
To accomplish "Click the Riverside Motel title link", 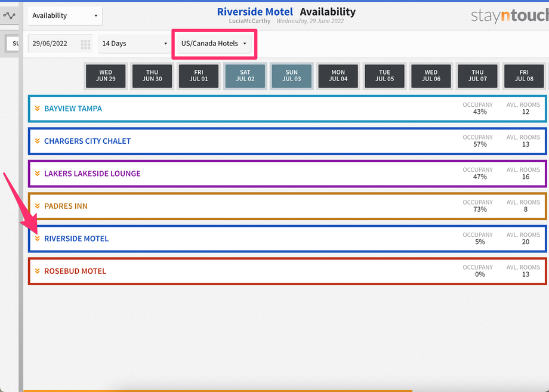I will click(255, 12).
